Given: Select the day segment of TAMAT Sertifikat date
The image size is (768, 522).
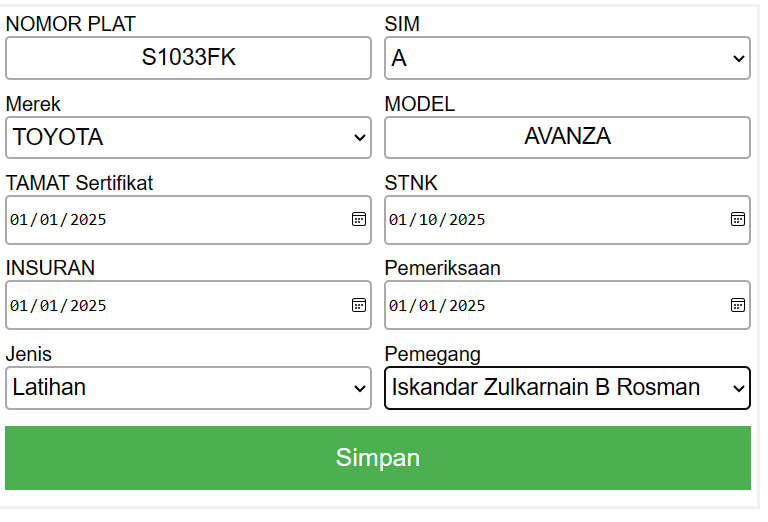Looking at the screenshot, I should click(19, 220).
